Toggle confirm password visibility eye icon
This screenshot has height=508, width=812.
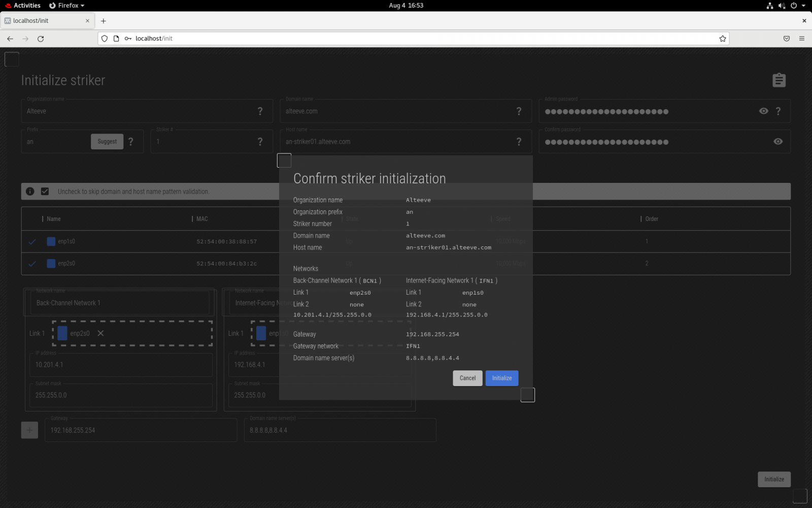pos(777,142)
